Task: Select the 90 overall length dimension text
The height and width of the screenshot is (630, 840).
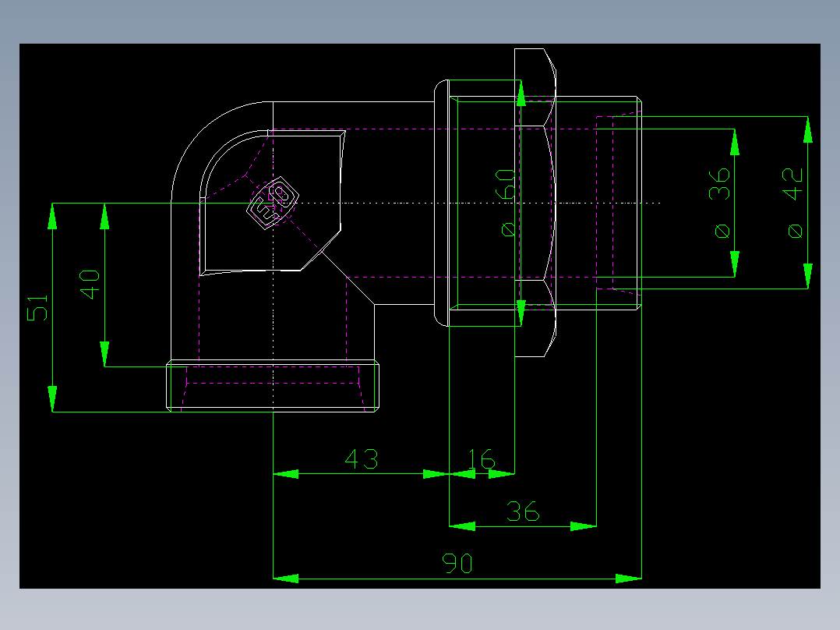Action: [457, 564]
